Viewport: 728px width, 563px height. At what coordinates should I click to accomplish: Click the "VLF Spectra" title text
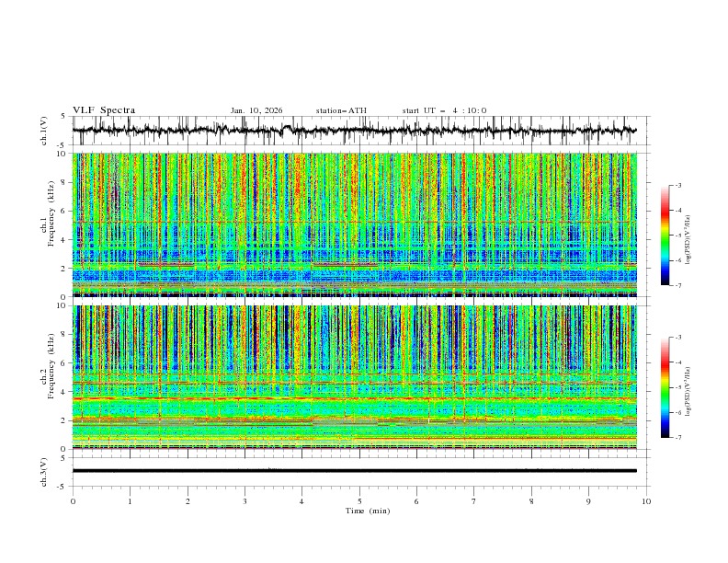point(104,110)
